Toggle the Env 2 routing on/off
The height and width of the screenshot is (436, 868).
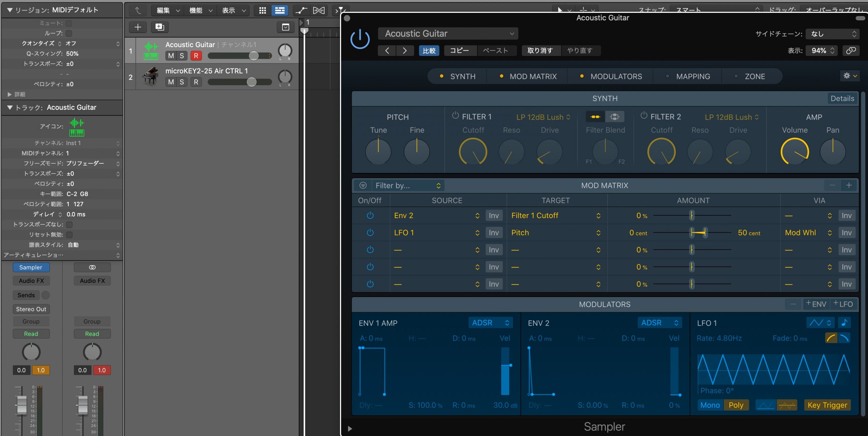[370, 215]
